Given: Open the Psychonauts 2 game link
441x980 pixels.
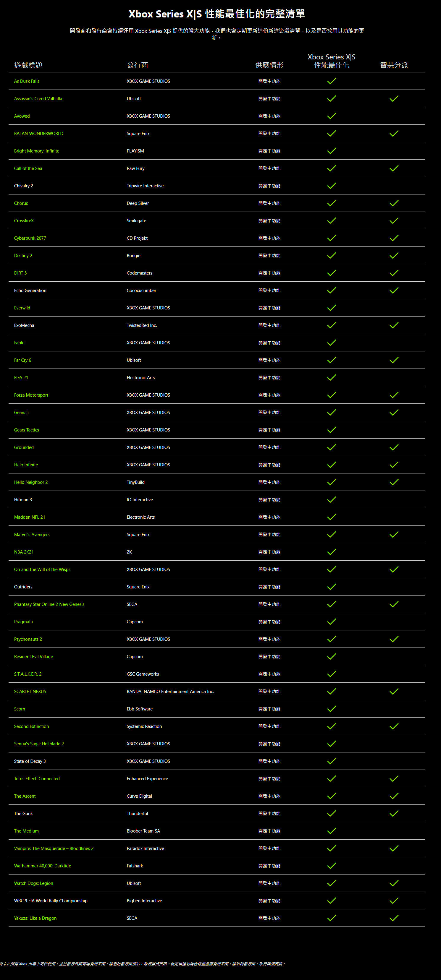Looking at the screenshot, I should coord(28,639).
